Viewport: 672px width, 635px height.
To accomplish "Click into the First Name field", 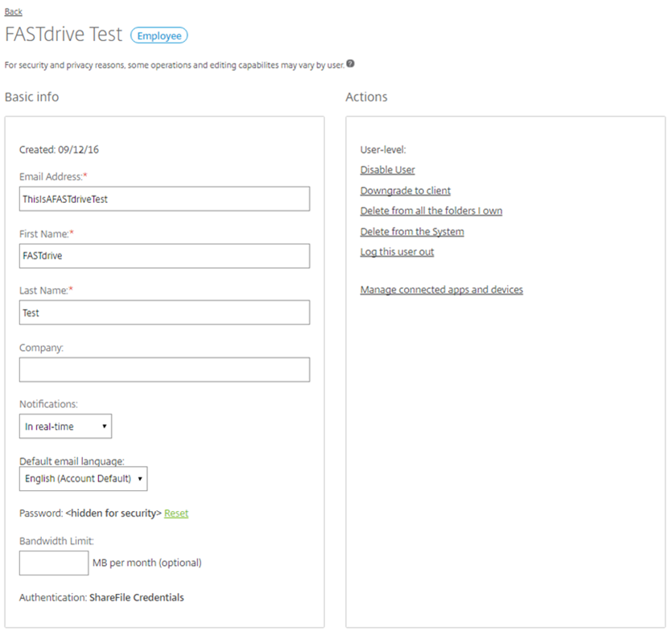I will click(164, 256).
